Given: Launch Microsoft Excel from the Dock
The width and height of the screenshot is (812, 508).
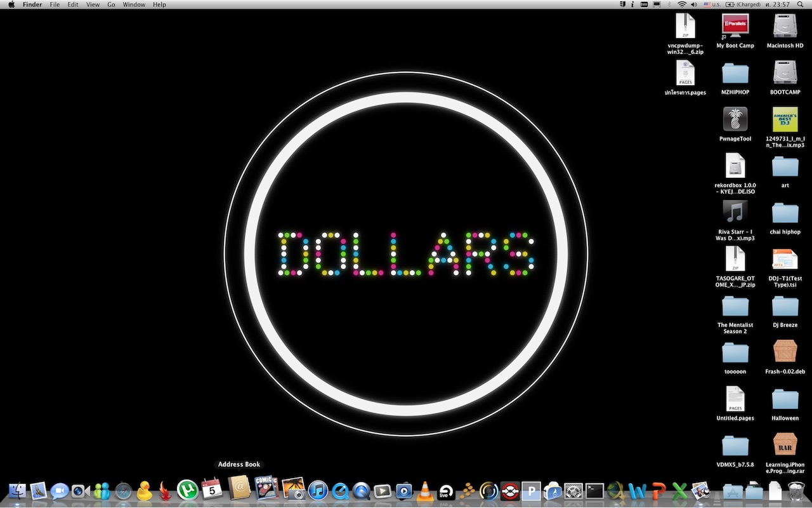Looking at the screenshot, I should (x=679, y=490).
